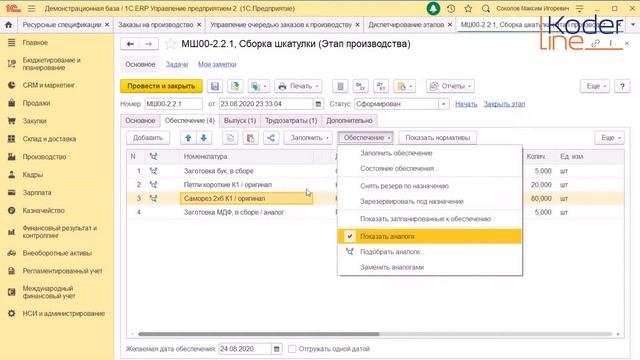
Task: Click the Закрыть этап link
Action: (x=504, y=104)
